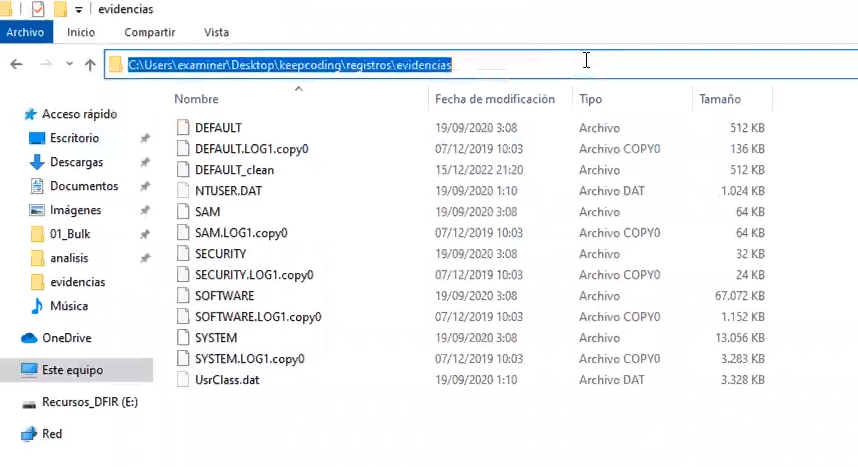Select the SOFTWARE hive file
This screenshot has width=858, height=467.
tap(224, 296)
